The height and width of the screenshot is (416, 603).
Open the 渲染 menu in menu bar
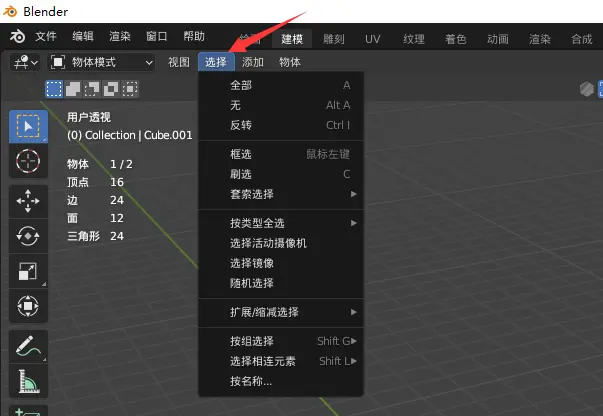point(120,37)
